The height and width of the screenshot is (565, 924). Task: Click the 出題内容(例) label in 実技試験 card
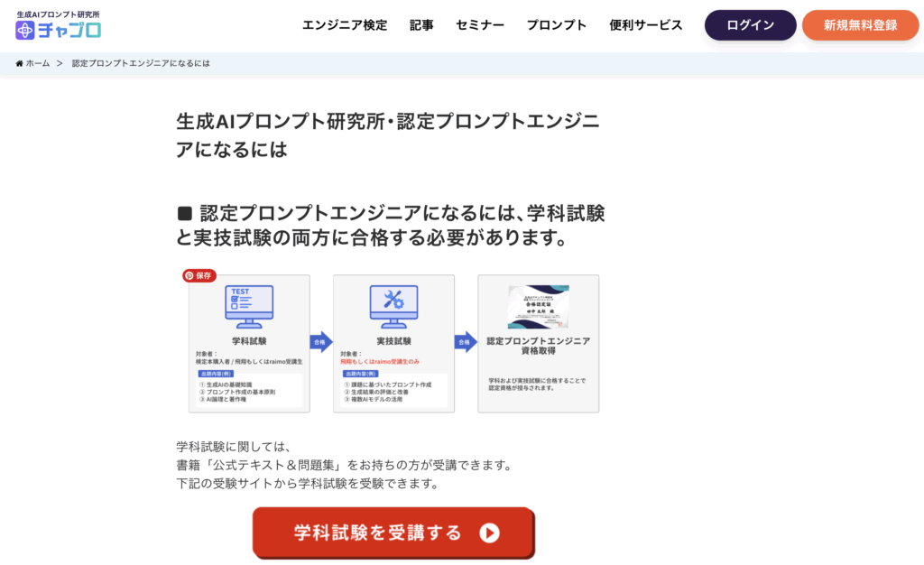pos(360,374)
